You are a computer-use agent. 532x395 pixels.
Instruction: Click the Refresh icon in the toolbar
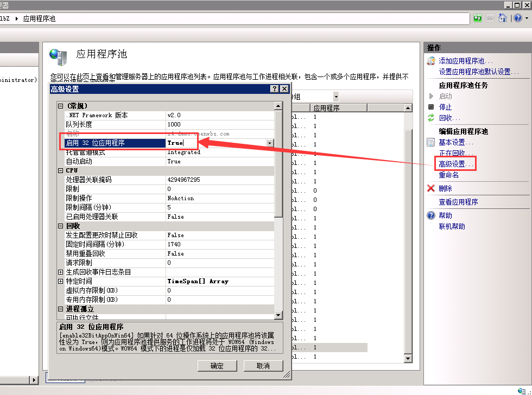(478, 18)
